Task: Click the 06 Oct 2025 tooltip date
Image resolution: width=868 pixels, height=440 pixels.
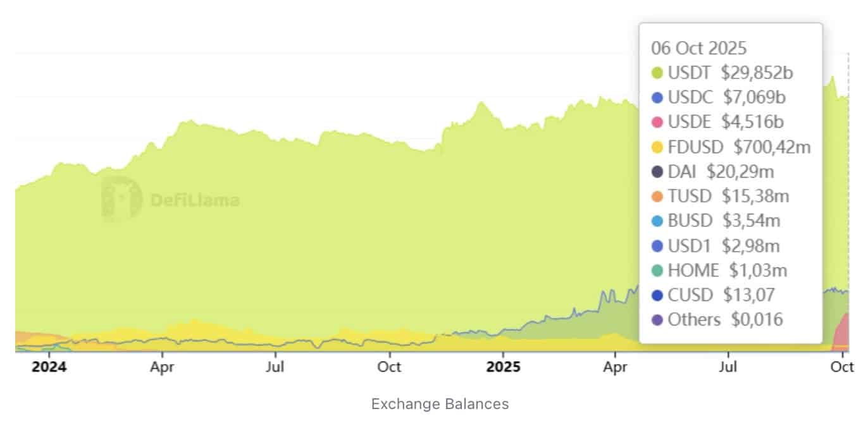Action: click(698, 48)
